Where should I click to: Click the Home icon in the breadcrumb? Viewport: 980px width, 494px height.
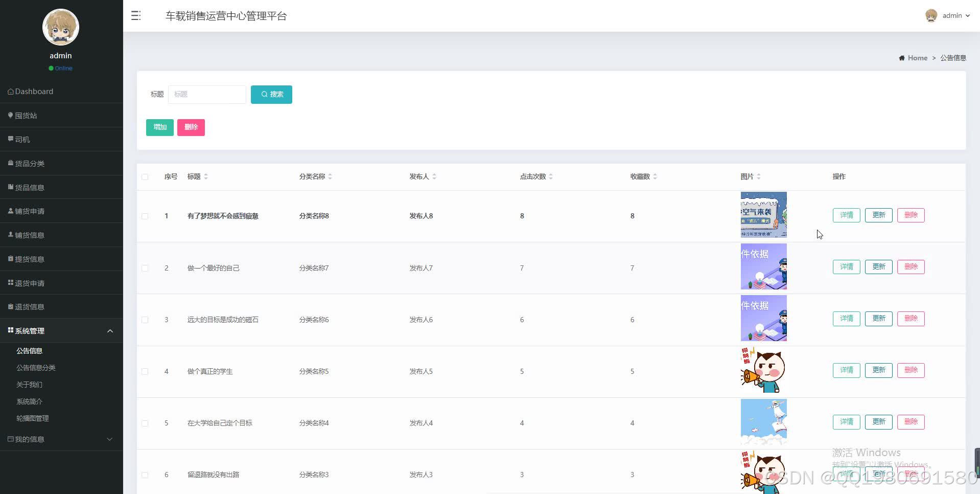click(902, 58)
